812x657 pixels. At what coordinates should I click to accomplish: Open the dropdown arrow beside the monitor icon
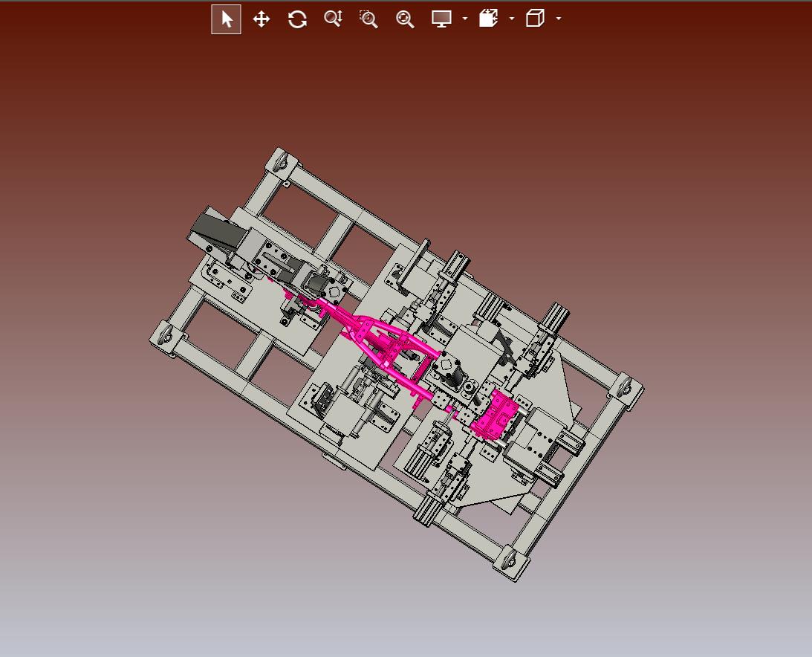click(465, 19)
